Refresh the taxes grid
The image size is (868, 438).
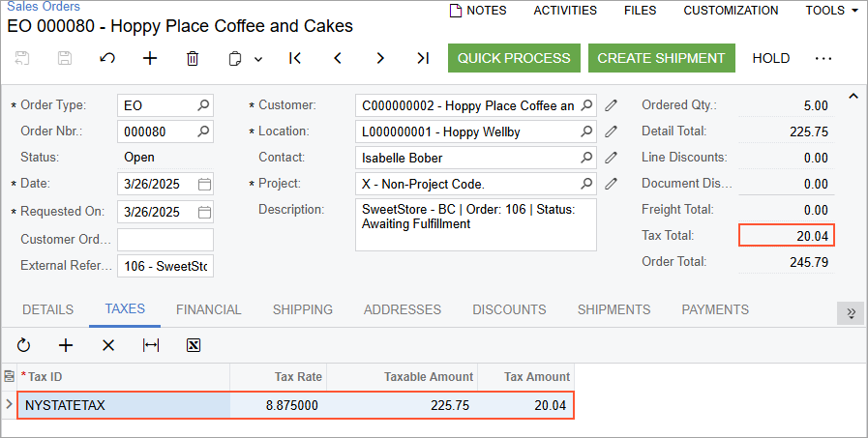coord(24,345)
